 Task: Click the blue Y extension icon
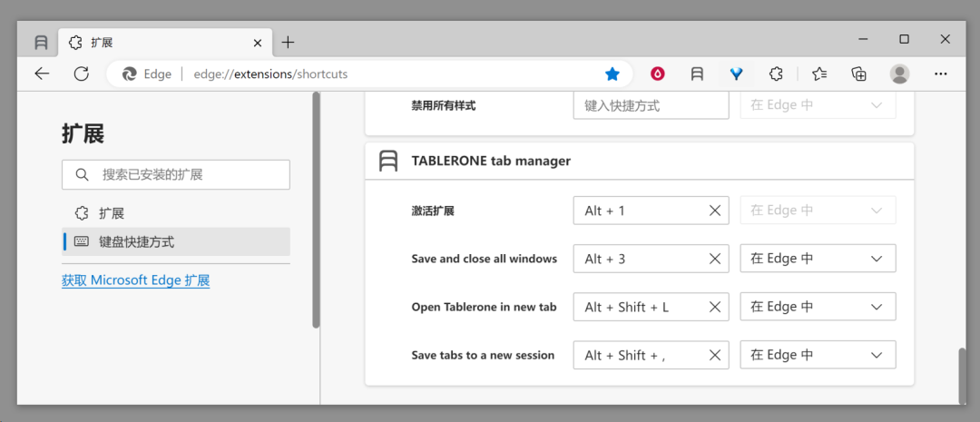(x=736, y=74)
